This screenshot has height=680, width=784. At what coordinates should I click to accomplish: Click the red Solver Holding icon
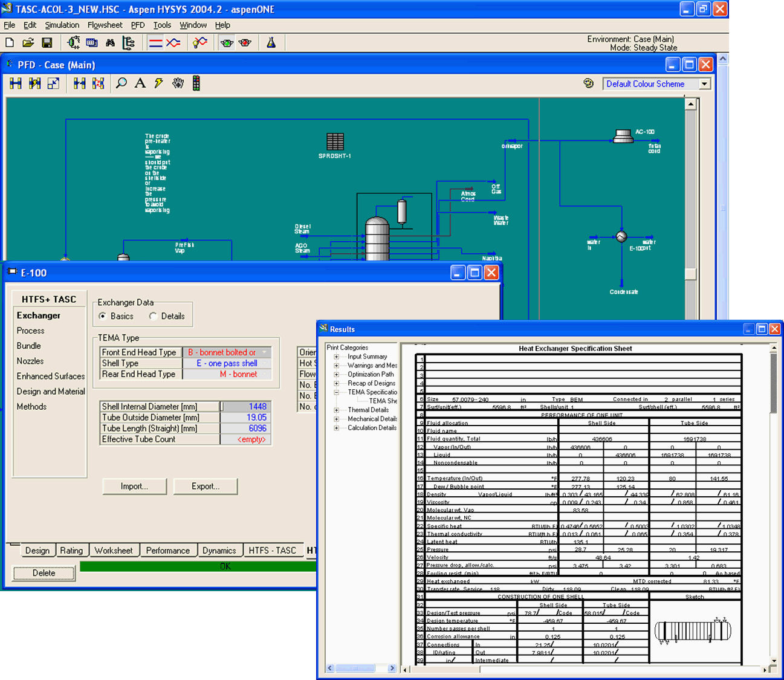coord(245,42)
